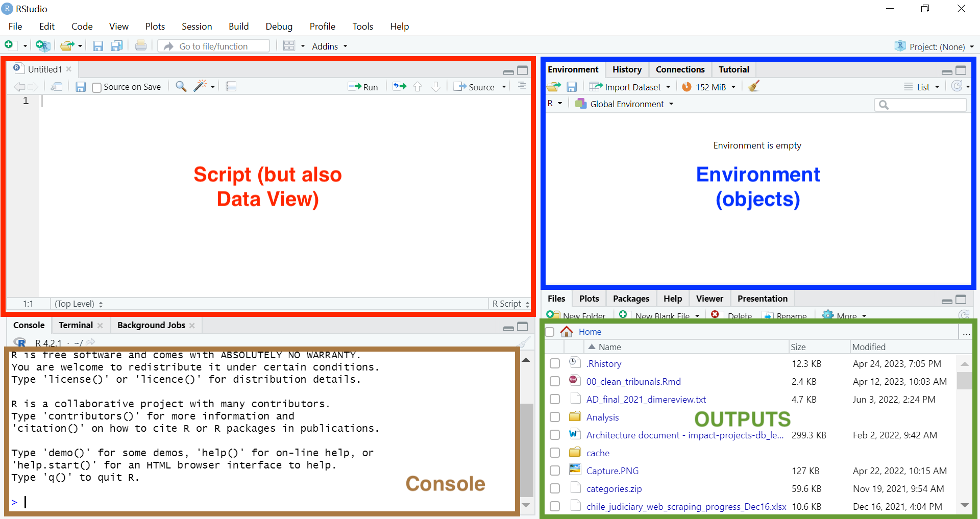The image size is (980, 519).
Task: Click the Compile Report notebook icon
Action: [x=231, y=86]
